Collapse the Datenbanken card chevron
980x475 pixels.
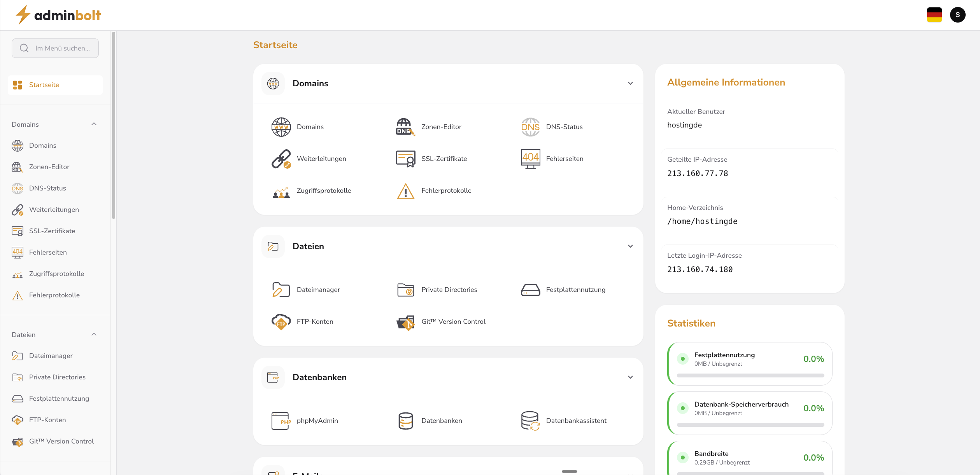[x=630, y=377]
